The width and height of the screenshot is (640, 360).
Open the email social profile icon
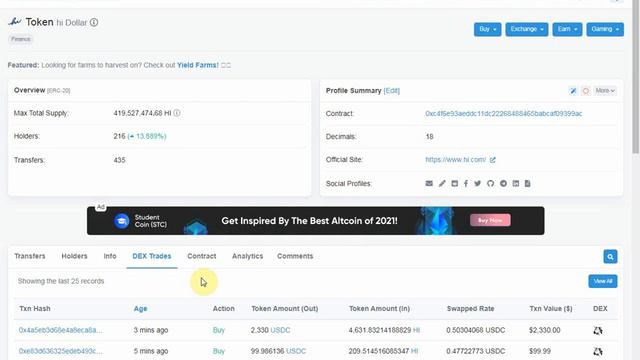pyautogui.click(x=429, y=184)
